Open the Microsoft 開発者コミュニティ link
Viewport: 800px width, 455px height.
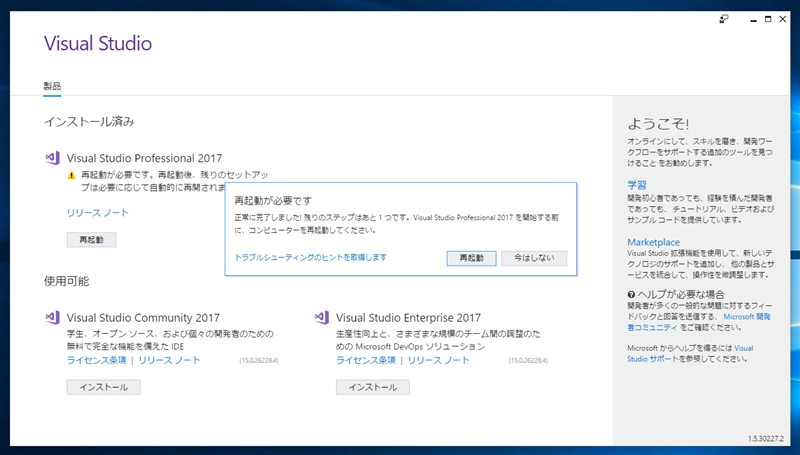point(699,322)
